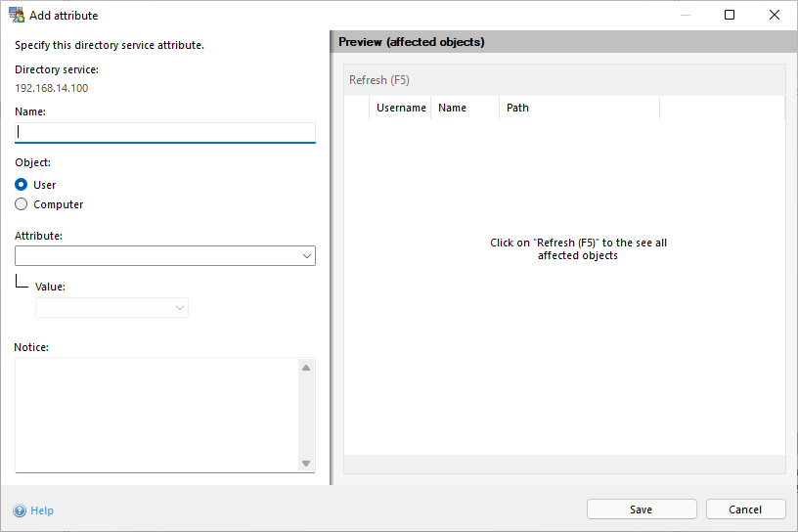This screenshot has height=532, width=798.
Task: Focus the Name text field
Action: tap(165, 132)
